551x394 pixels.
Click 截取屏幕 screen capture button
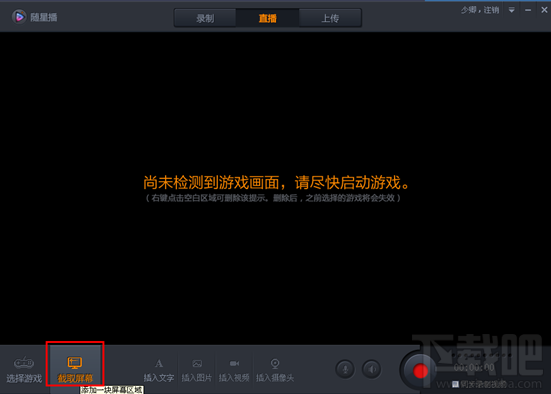75,369
